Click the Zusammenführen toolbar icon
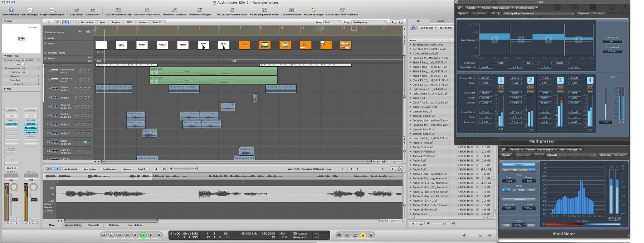 click(x=291, y=10)
